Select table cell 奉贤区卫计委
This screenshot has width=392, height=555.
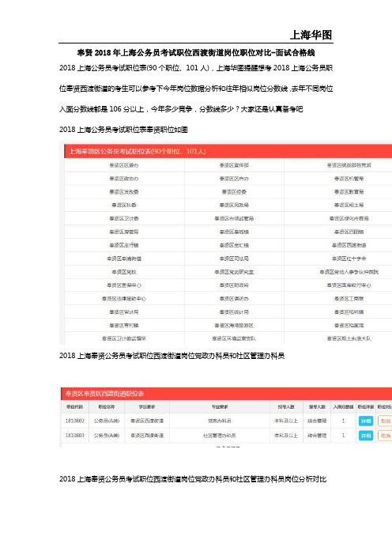124,218
